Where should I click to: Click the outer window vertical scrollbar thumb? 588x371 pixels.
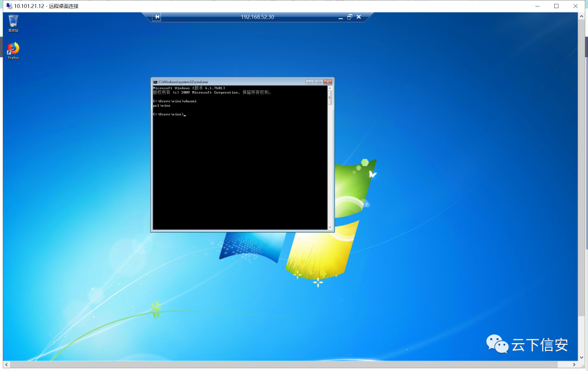[x=581, y=168]
